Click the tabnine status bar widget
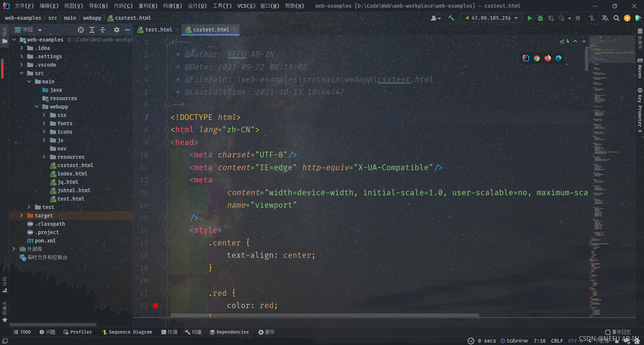644x345 pixels. 514,341
